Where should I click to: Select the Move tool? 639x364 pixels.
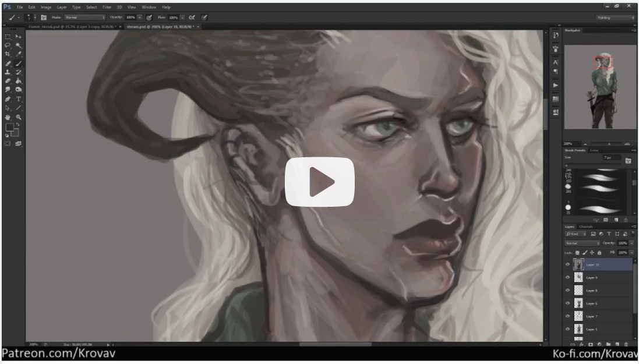pos(18,37)
